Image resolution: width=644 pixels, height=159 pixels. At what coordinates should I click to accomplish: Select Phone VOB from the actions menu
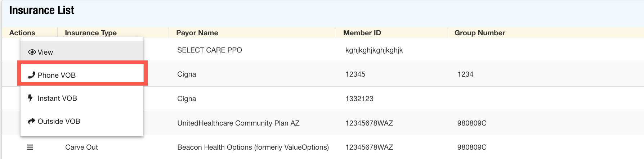tap(57, 75)
